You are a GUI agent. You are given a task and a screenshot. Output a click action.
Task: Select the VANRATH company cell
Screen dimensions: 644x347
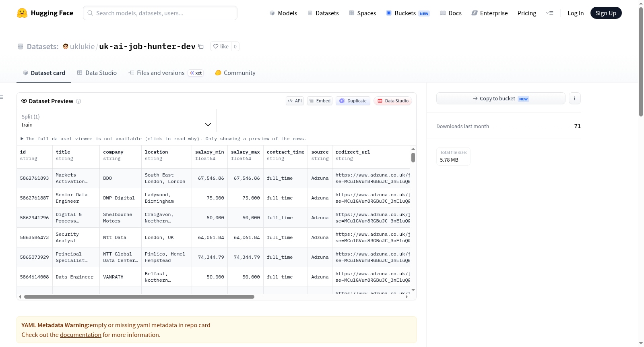(x=121, y=277)
